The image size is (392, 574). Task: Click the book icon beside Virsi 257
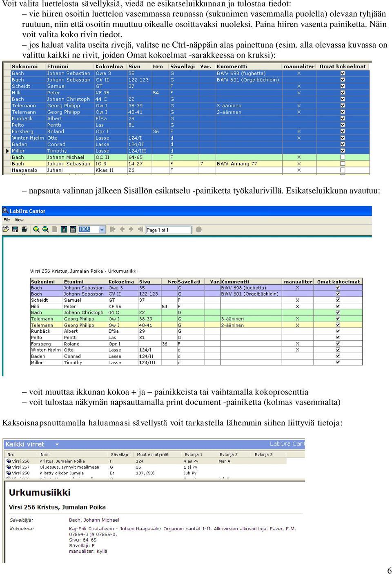[9, 467]
